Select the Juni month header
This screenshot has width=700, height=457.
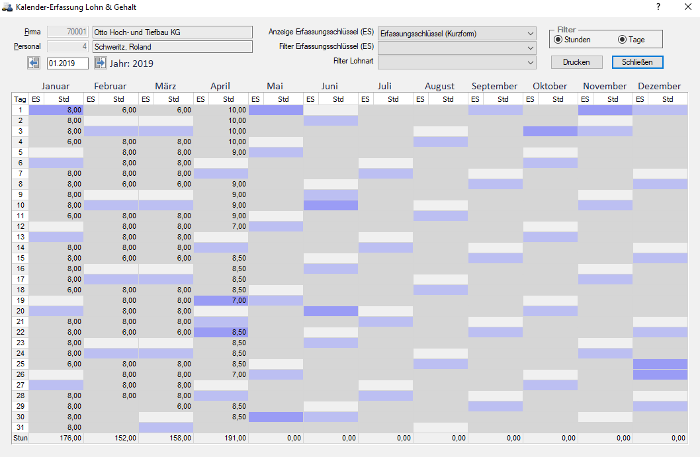click(x=330, y=86)
